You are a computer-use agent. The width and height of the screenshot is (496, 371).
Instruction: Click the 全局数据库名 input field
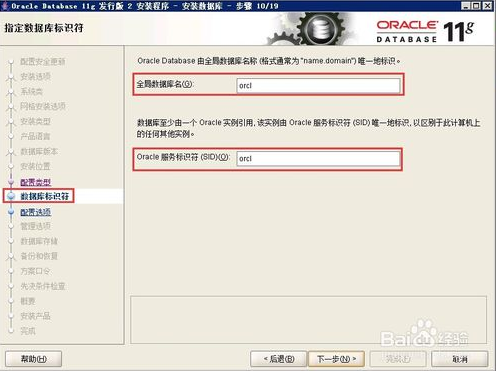click(318, 85)
